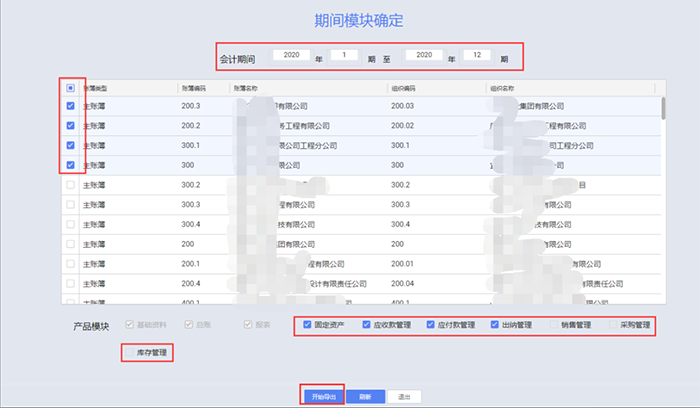Screen dimensions: 700x408
Task: Click the 账簿名称 column header
Action: [x=246, y=88]
